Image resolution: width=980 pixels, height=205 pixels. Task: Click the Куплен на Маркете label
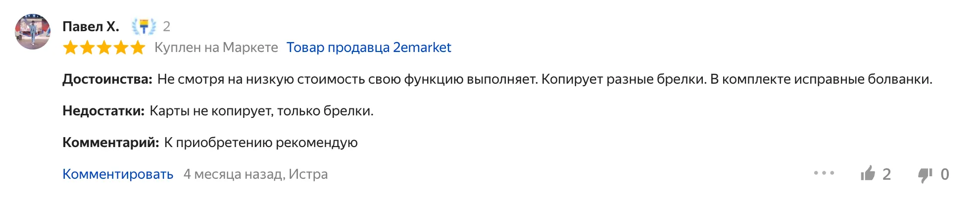216,48
